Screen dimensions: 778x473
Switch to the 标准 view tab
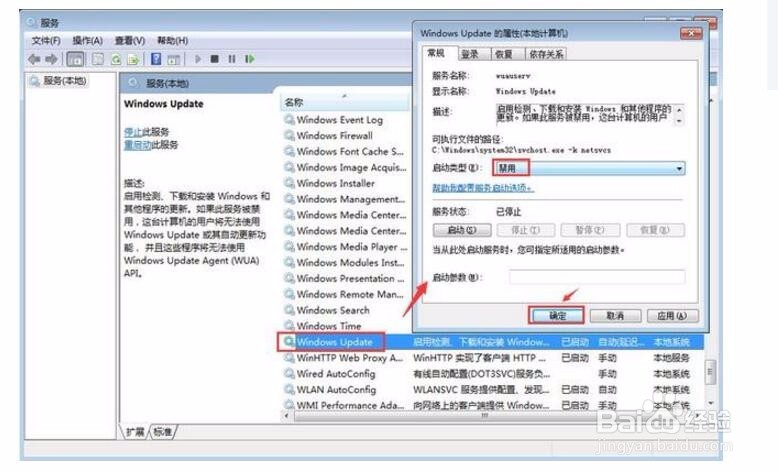click(163, 432)
